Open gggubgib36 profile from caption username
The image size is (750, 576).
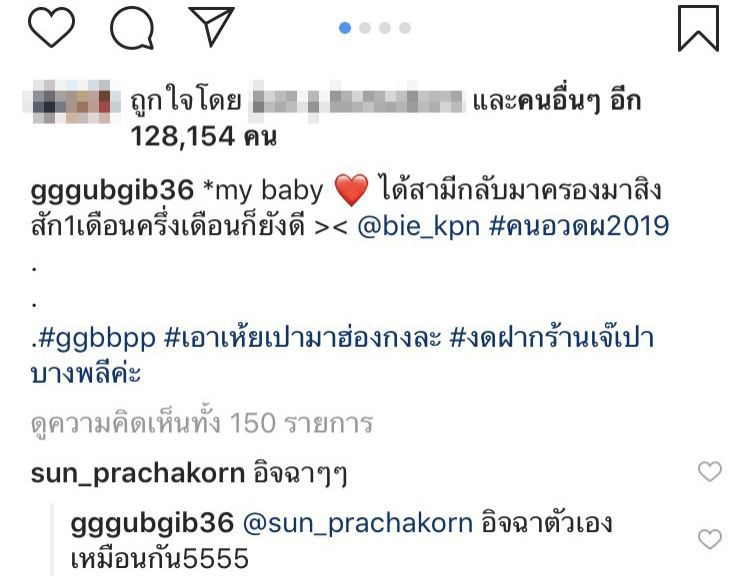[x=112, y=191]
